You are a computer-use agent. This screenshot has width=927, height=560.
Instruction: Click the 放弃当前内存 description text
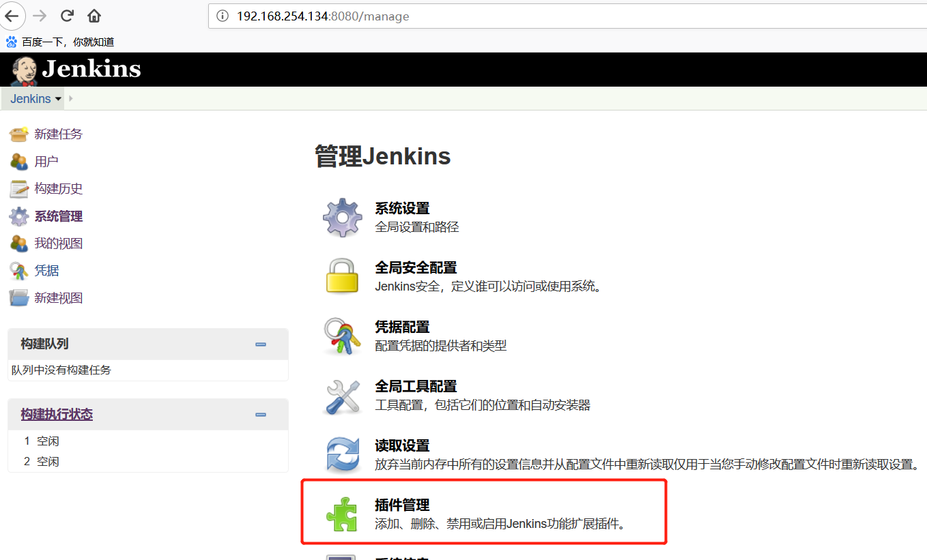click(647, 465)
